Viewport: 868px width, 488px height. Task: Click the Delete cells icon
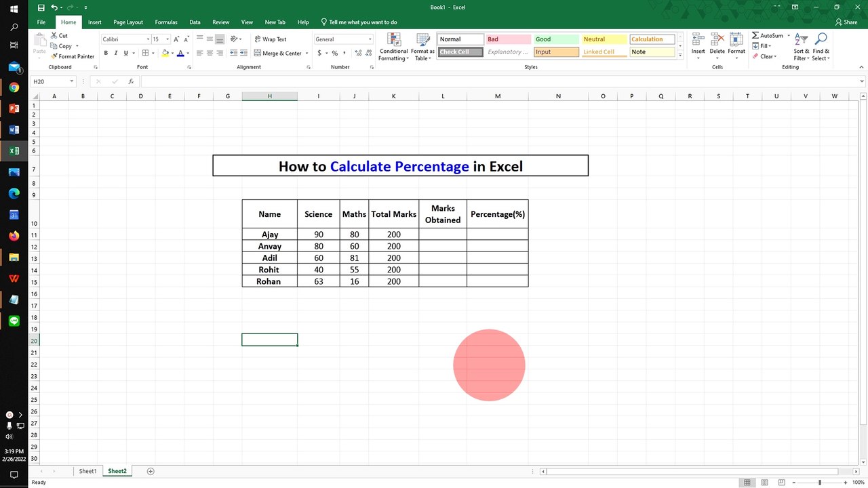pyautogui.click(x=717, y=45)
